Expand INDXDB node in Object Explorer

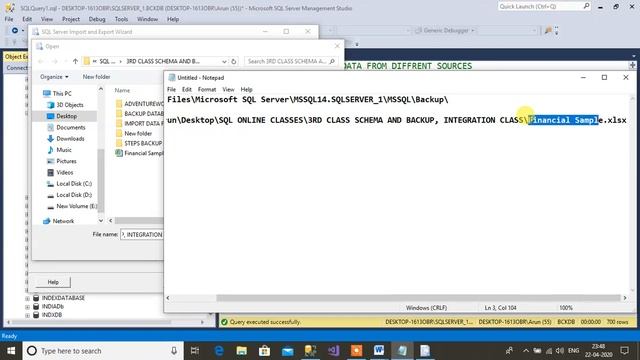tap(27, 316)
